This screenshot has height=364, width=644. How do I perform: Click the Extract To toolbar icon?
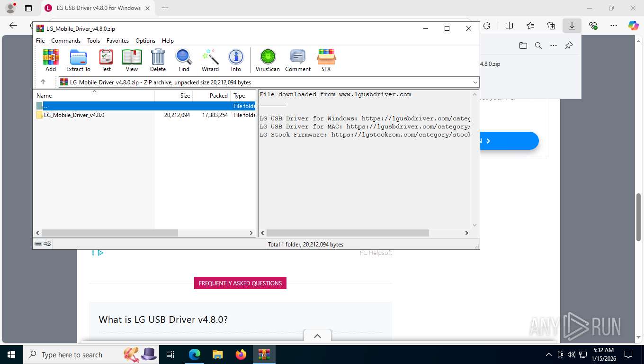(x=78, y=60)
